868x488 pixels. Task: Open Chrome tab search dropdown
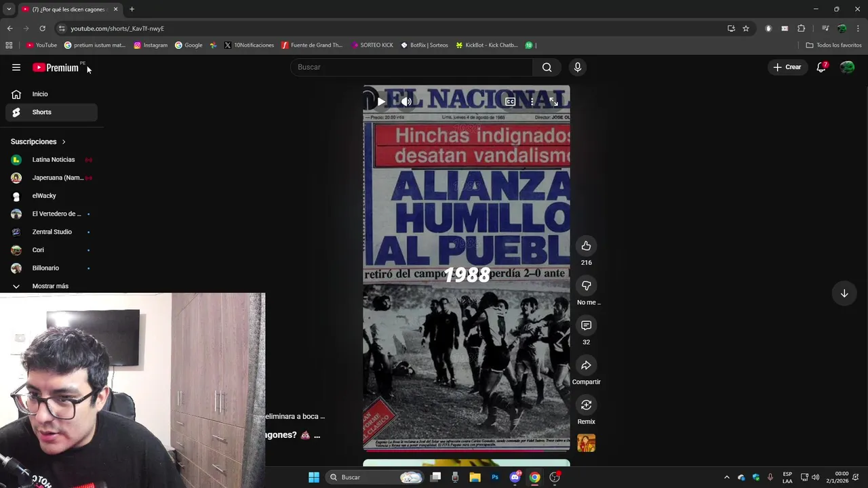point(9,9)
